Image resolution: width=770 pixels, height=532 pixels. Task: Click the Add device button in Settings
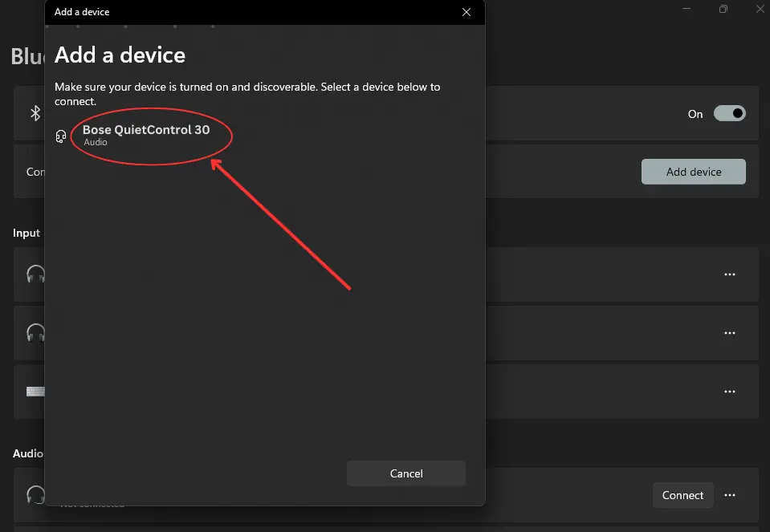pyautogui.click(x=694, y=172)
